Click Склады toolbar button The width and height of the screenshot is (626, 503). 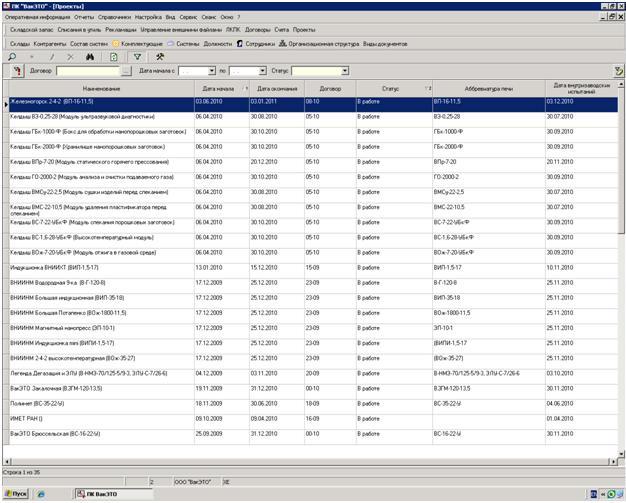pos(20,44)
